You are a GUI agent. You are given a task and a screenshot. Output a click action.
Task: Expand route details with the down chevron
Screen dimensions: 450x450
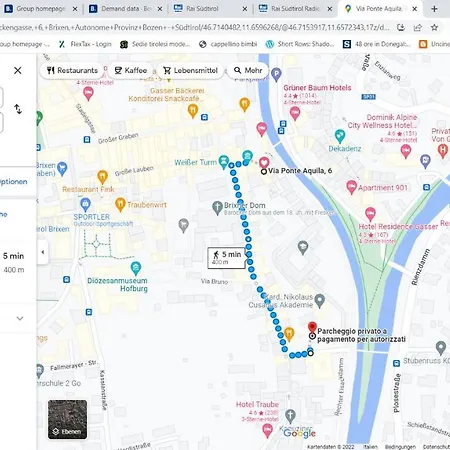pyautogui.click(x=20, y=318)
